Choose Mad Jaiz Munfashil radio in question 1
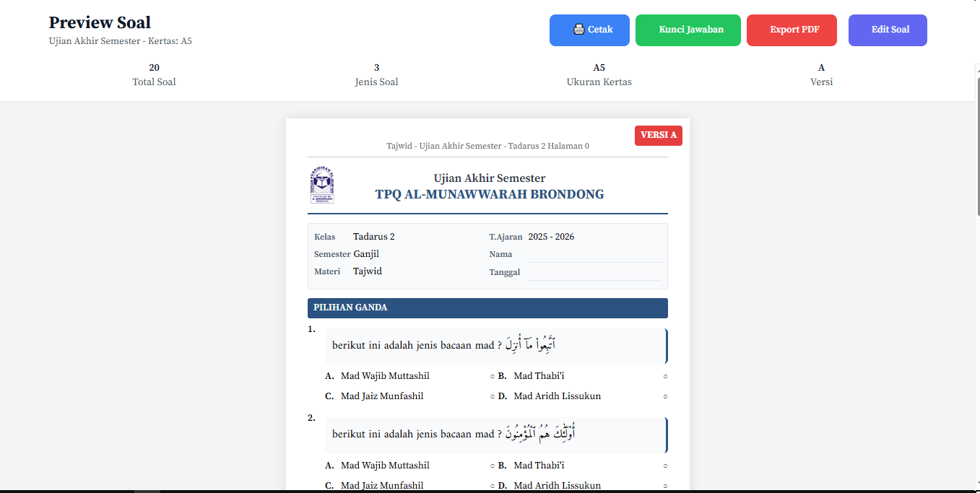980x493 pixels. point(492,396)
